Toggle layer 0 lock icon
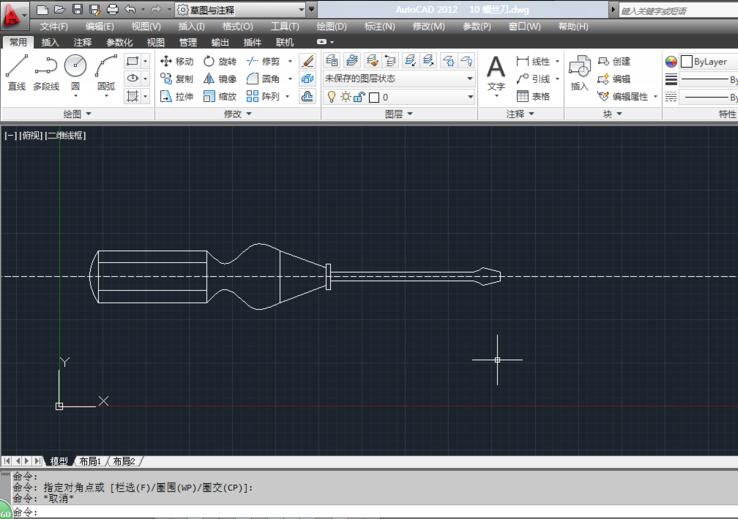Viewport: 738px width, 519px height. pos(359,97)
